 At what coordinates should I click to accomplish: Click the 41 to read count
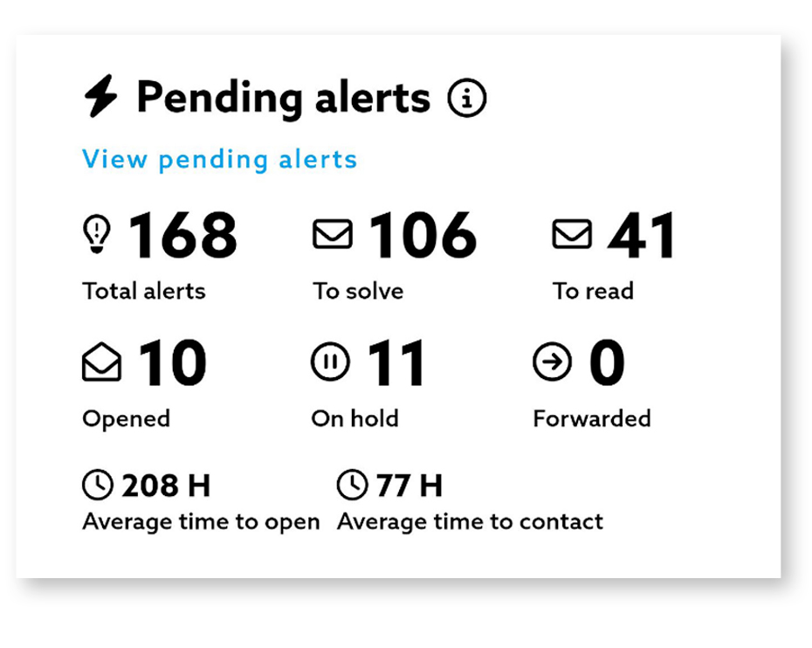click(x=642, y=235)
